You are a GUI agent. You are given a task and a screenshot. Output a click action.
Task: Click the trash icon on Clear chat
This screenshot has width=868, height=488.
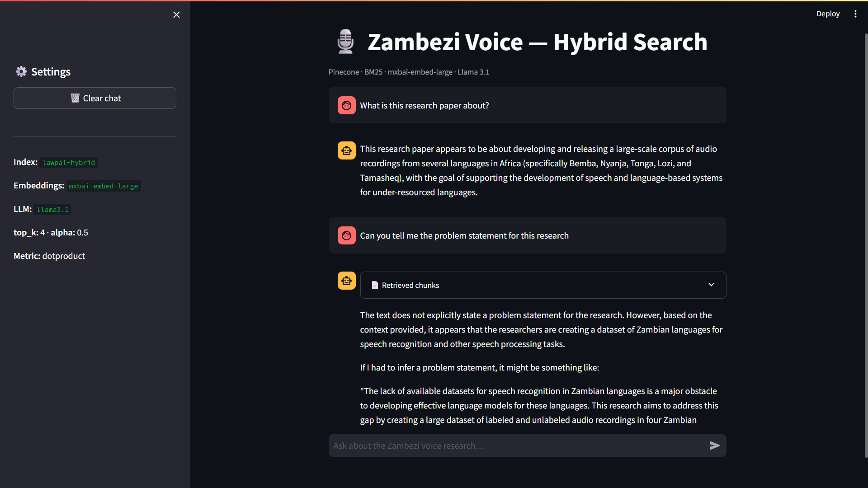click(x=75, y=98)
